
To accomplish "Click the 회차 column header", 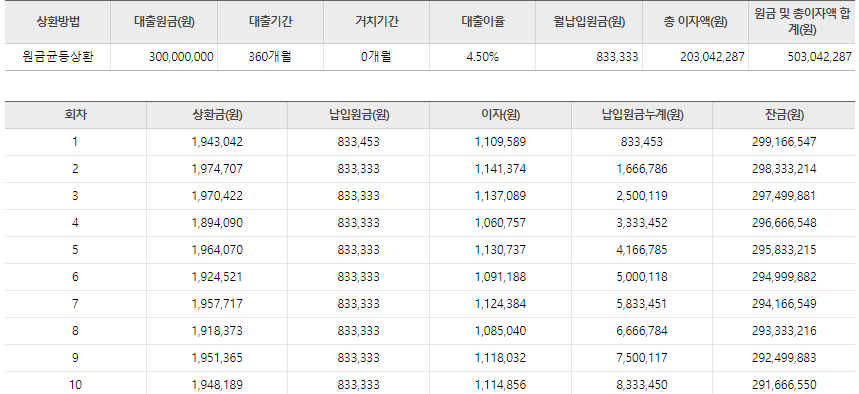I will [x=76, y=115].
